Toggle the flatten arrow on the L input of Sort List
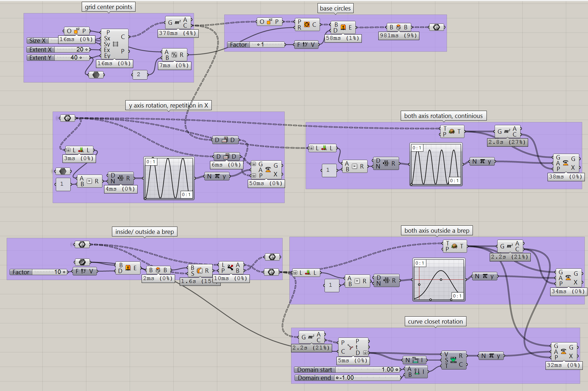 pos(69,150)
